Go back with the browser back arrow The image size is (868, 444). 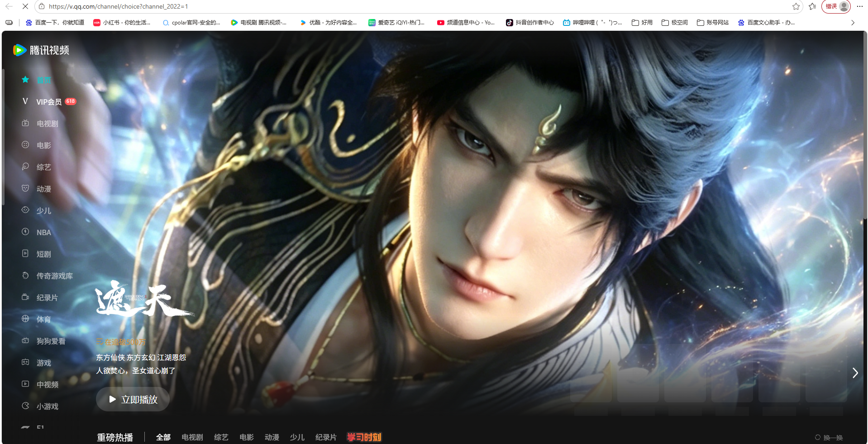coord(9,6)
